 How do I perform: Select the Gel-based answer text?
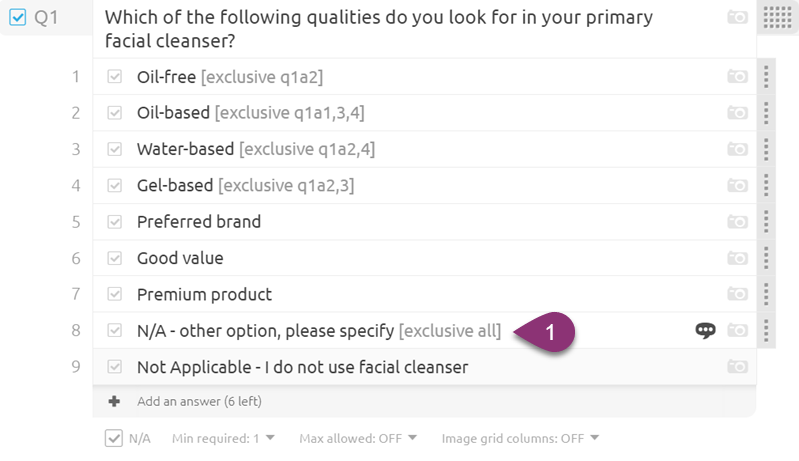pos(175,185)
